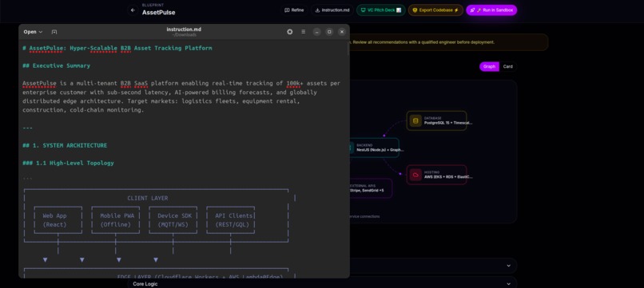Open the VC Pitch Deck
This screenshot has height=288, width=644.
click(x=381, y=10)
